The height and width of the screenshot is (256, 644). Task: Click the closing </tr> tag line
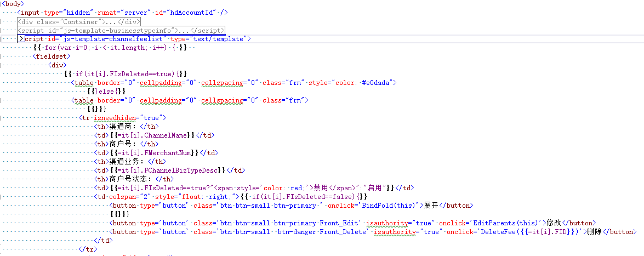coord(88,249)
